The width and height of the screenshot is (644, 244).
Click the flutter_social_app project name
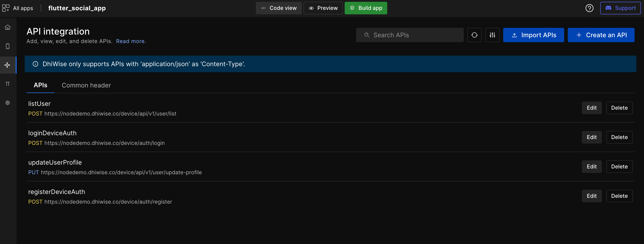(x=77, y=8)
